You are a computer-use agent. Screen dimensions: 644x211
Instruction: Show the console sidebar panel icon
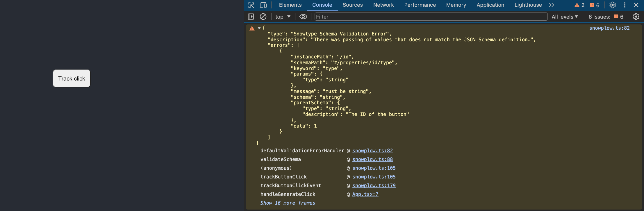pos(251,17)
